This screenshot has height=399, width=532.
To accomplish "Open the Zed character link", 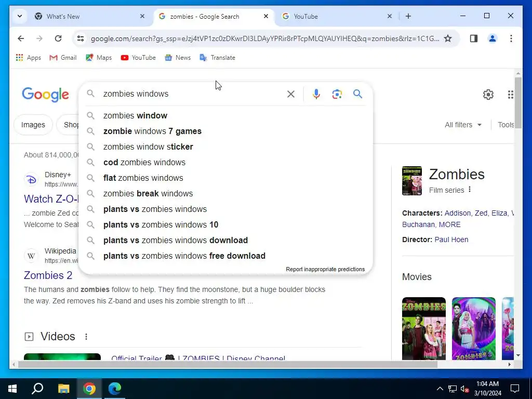I will click(481, 213).
